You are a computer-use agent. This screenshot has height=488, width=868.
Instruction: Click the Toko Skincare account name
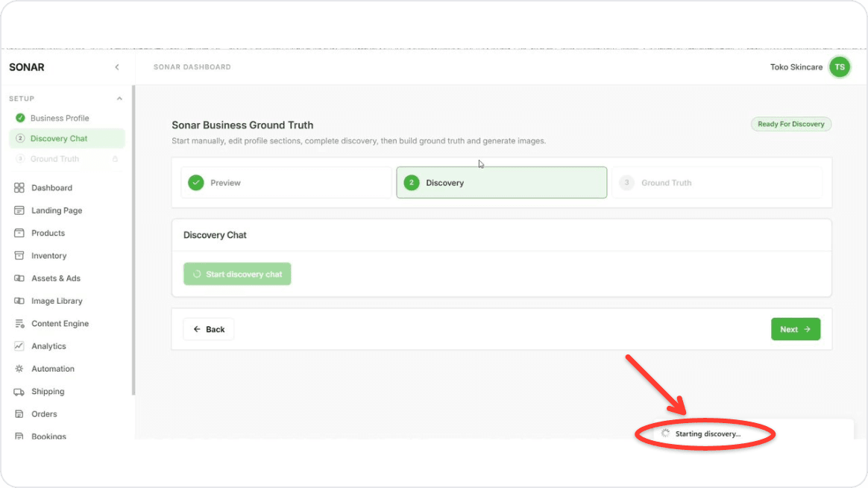[x=796, y=67]
